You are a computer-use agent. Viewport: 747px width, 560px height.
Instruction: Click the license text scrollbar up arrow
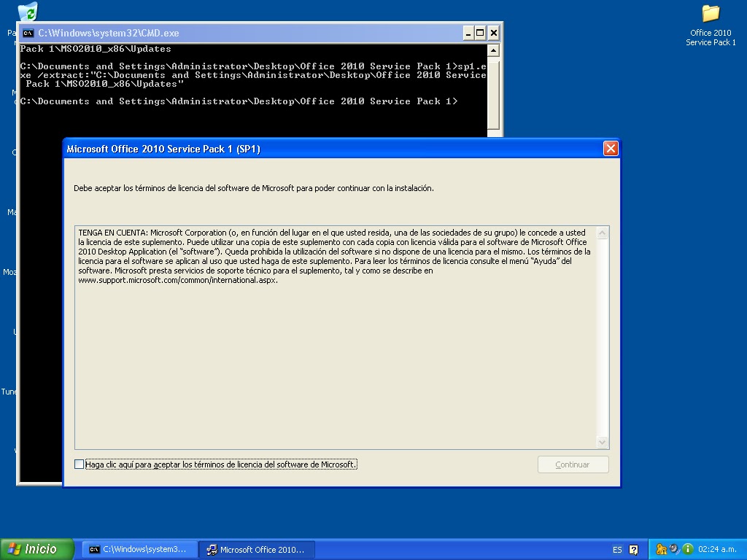(x=603, y=231)
